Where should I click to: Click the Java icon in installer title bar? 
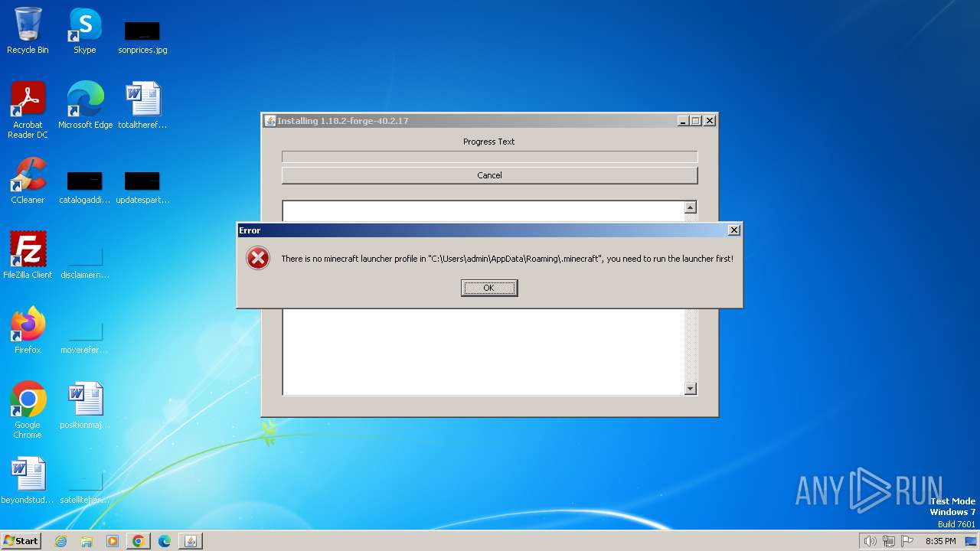click(269, 121)
